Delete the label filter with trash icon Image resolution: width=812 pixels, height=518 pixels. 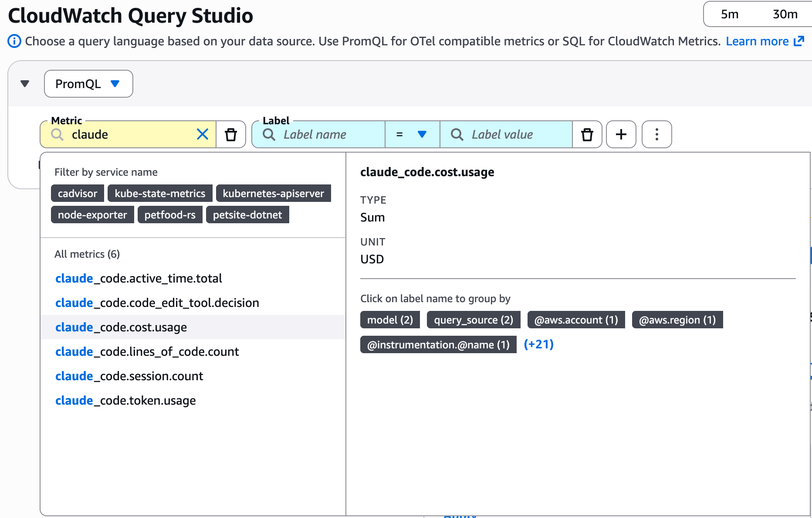click(x=587, y=134)
